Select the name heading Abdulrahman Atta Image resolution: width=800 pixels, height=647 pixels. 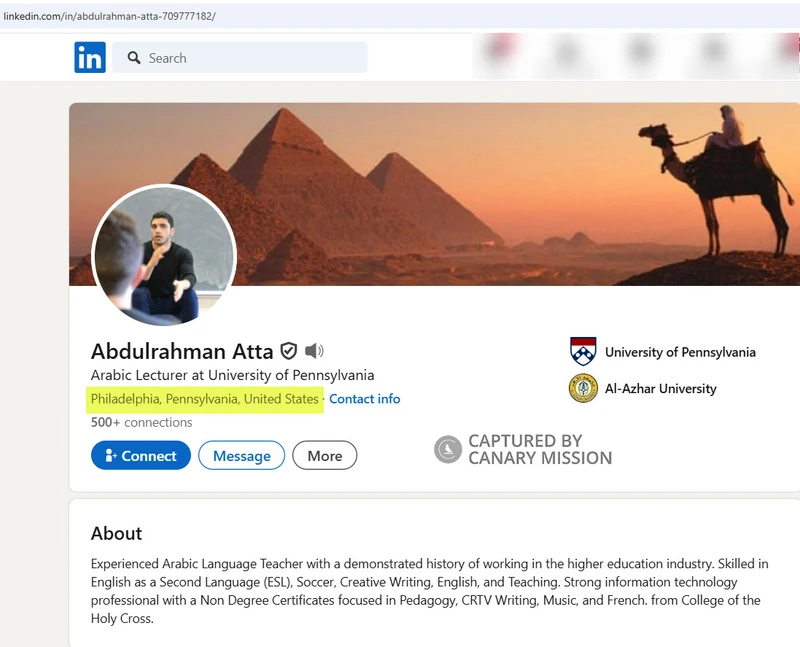click(182, 352)
